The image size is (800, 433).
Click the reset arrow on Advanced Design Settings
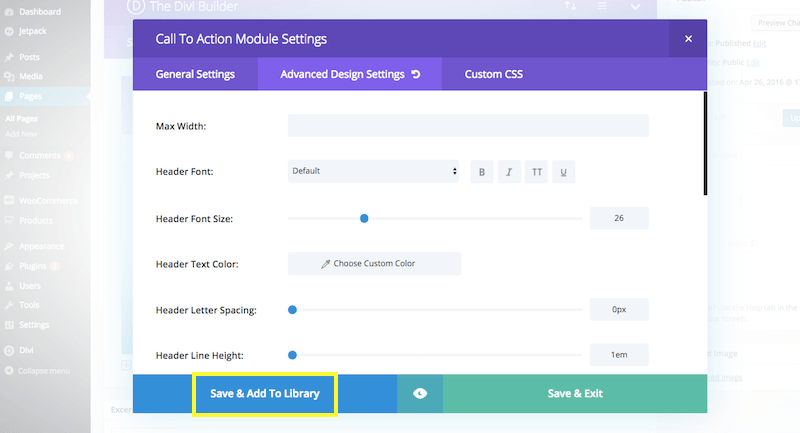416,75
